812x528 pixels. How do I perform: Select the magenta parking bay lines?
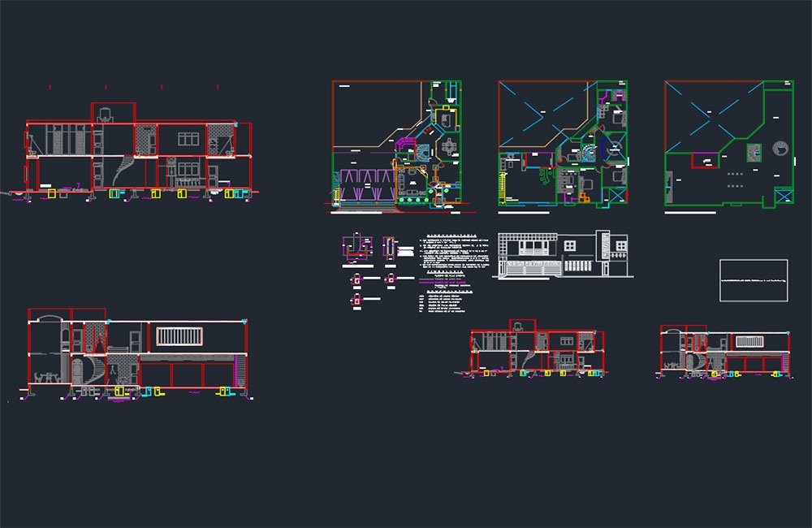[366, 184]
